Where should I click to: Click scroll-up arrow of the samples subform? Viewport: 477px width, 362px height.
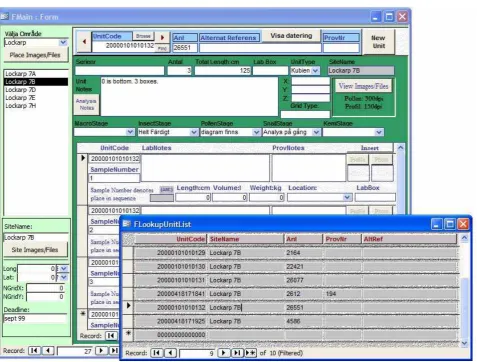click(x=400, y=147)
